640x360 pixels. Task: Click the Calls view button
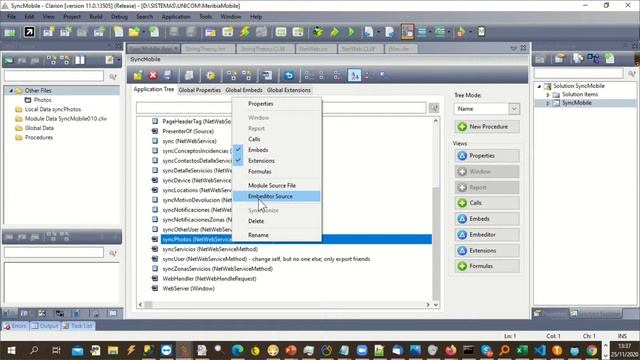[x=487, y=203]
